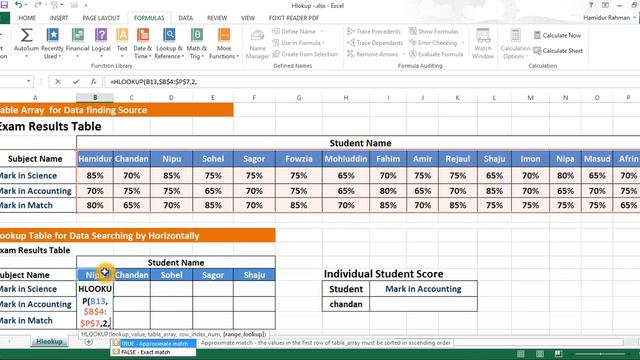Click the Fowzia header cell

pyautogui.click(x=299, y=159)
